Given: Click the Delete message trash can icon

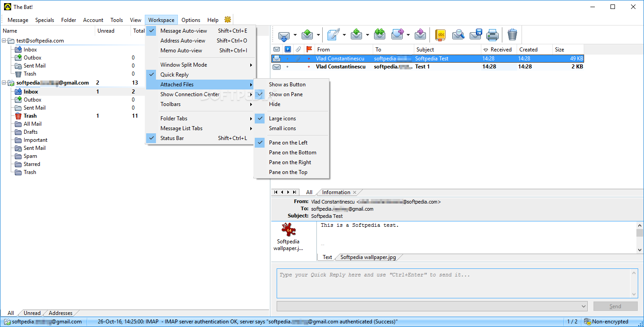Looking at the screenshot, I should 512,34.
